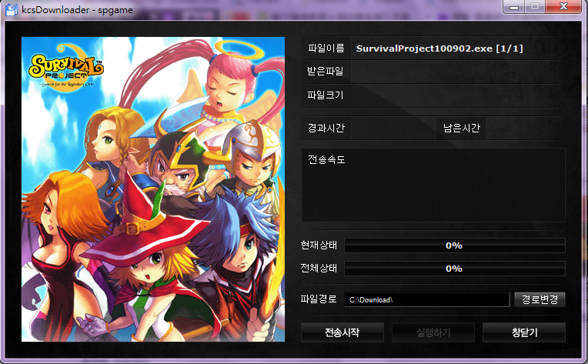
Task: Click the Survival Project game artwork
Action: [x=153, y=189]
